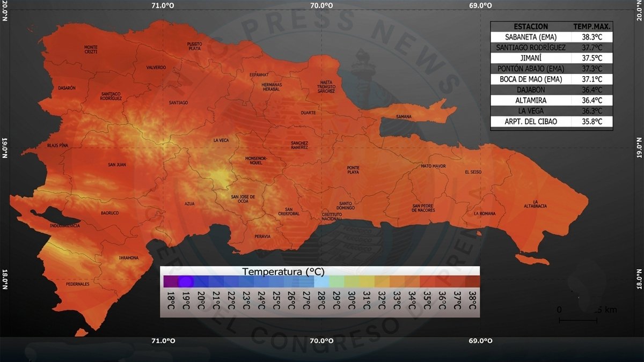Click the TEMP.MAX. column header
Viewport: 644px width, 362px height.
[x=592, y=26]
